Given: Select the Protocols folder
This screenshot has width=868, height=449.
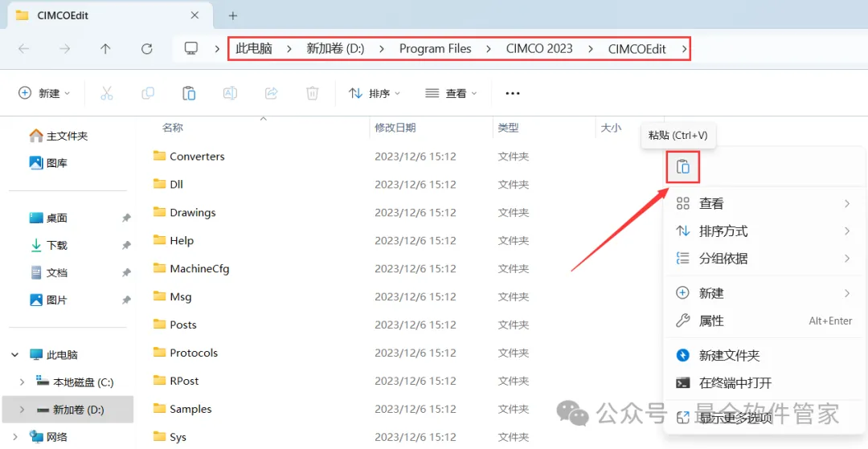Looking at the screenshot, I should tap(186, 353).
